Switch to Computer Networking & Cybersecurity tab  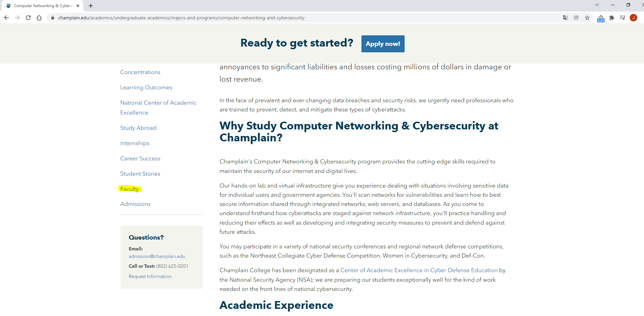pyautogui.click(x=43, y=6)
